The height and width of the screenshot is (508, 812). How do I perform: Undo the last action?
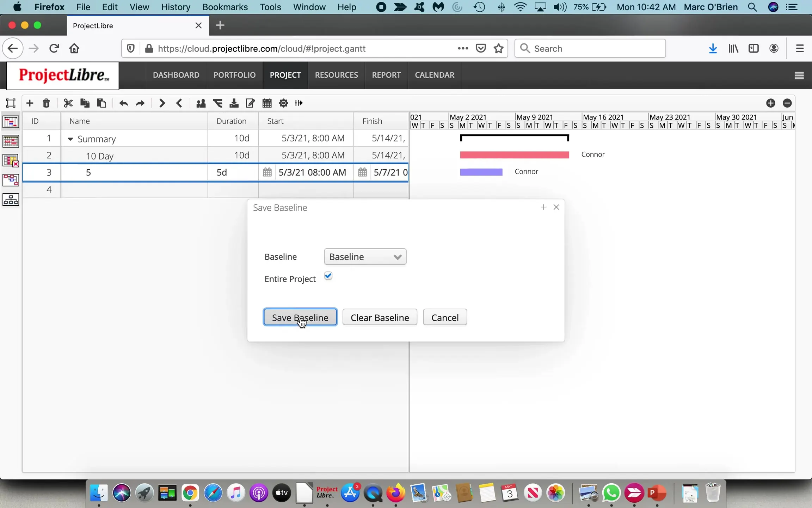coord(123,103)
